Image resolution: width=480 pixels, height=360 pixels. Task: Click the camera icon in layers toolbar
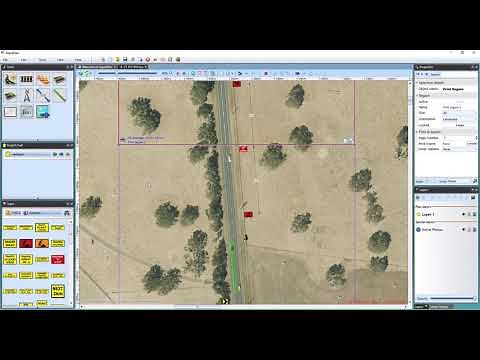point(473,198)
